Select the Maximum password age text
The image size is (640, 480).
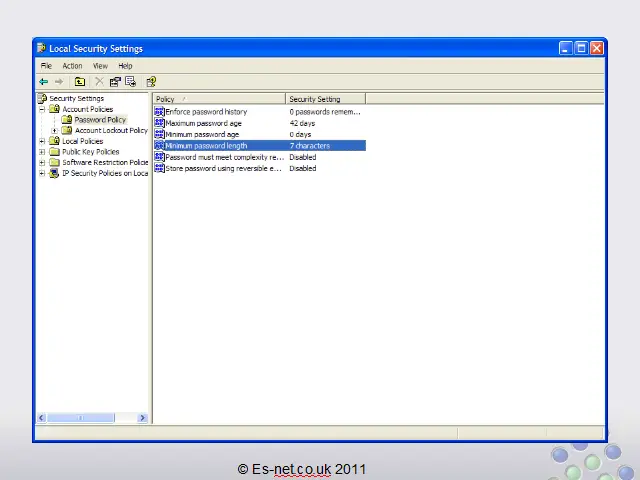click(x=203, y=123)
